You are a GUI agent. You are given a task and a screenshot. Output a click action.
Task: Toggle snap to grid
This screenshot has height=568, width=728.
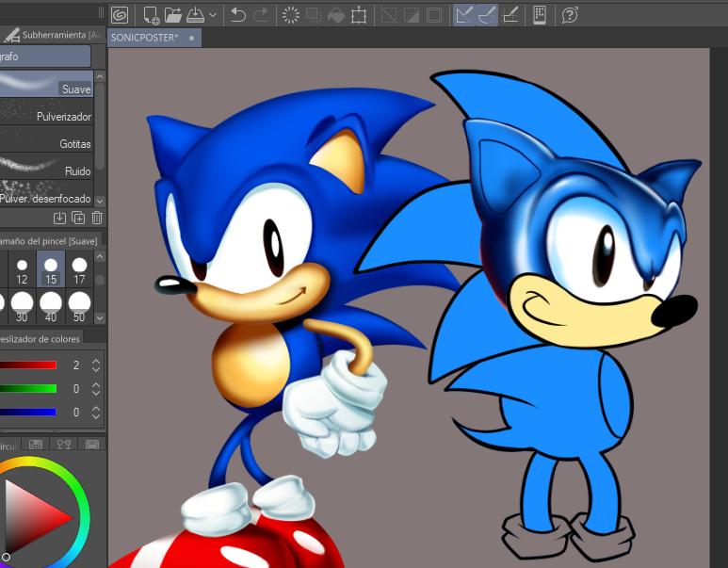[x=510, y=15]
